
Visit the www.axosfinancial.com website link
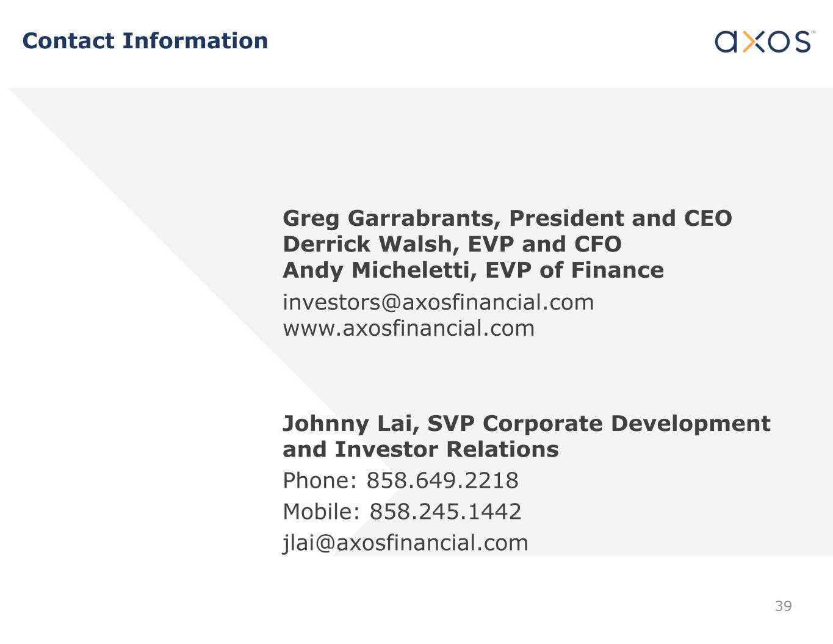coord(408,328)
